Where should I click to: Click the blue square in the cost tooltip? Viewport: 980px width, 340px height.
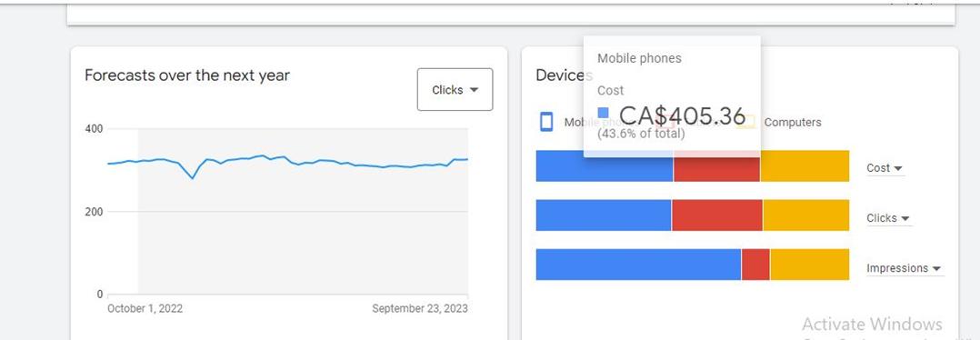tap(603, 113)
